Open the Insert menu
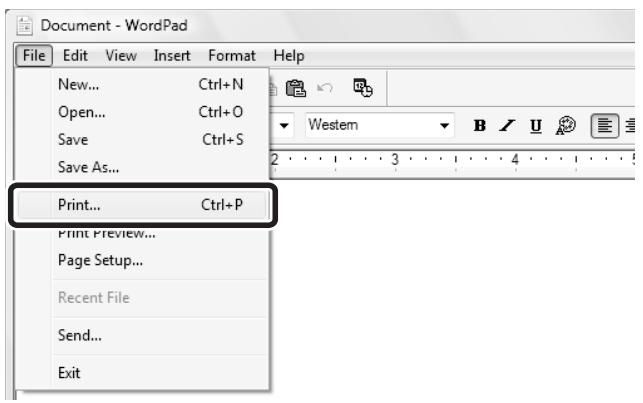Image resolution: width=643 pixels, height=403 pixels. [x=172, y=55]
